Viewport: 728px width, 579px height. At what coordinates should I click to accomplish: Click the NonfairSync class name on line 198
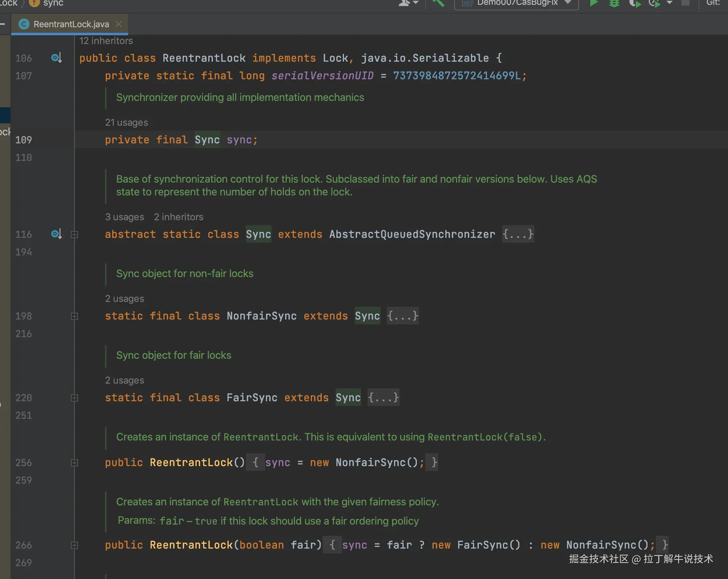point(262,316)
